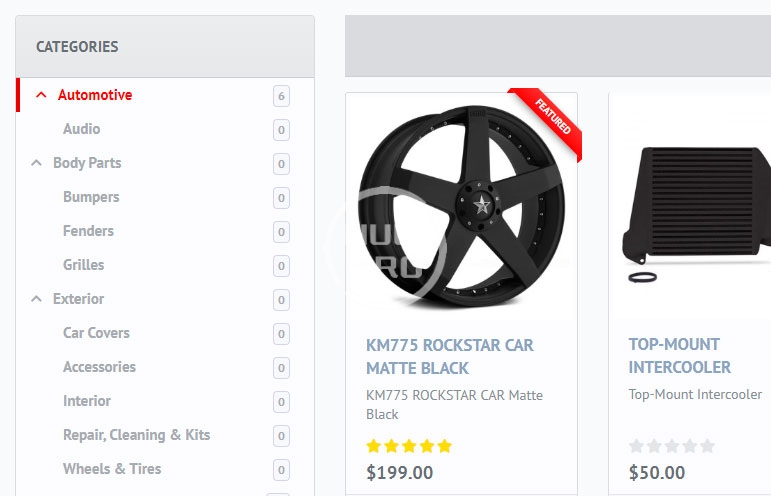Open the Wheels & Tires category
This screenshot has width=771, height=496.
[112, 469]
